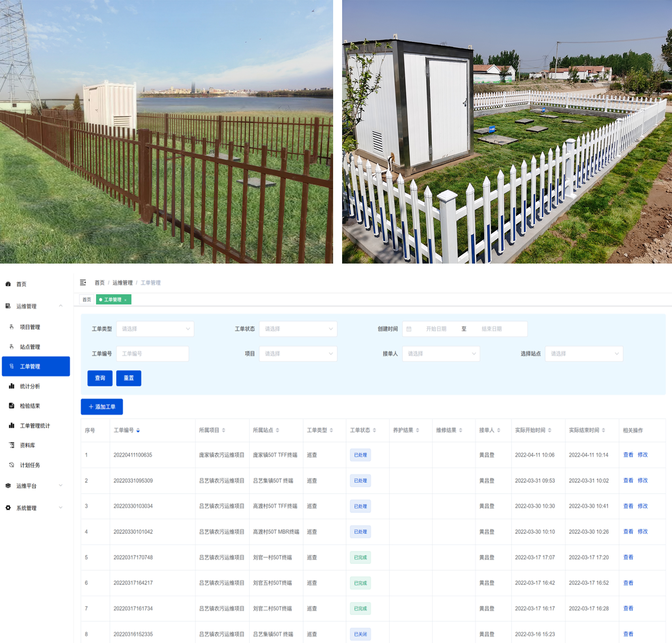Collapse the 运维管理 sidebar menu

coord(61,306)
